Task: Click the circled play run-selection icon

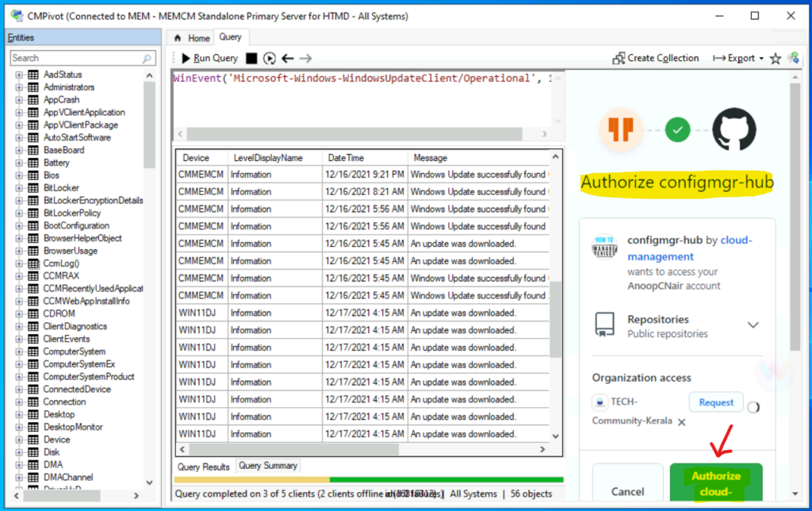Action: point(270,58)
